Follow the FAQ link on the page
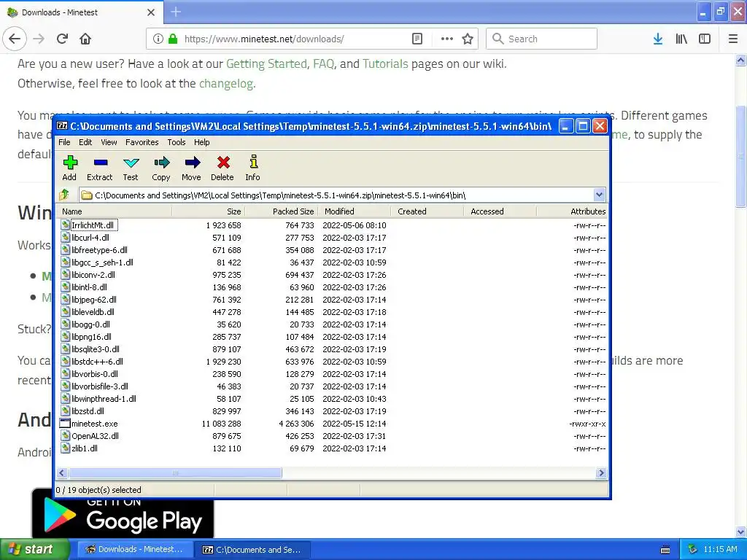This screenshot has width=747, height=560. tap(323, 64)
